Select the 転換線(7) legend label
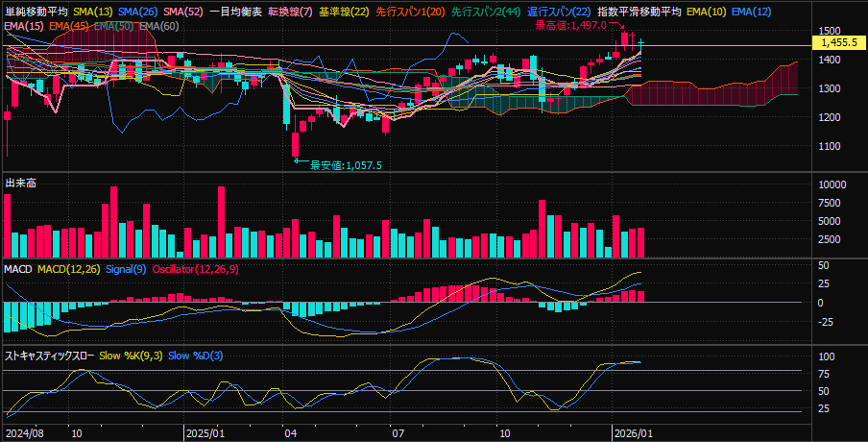 (x=291, y=11)
